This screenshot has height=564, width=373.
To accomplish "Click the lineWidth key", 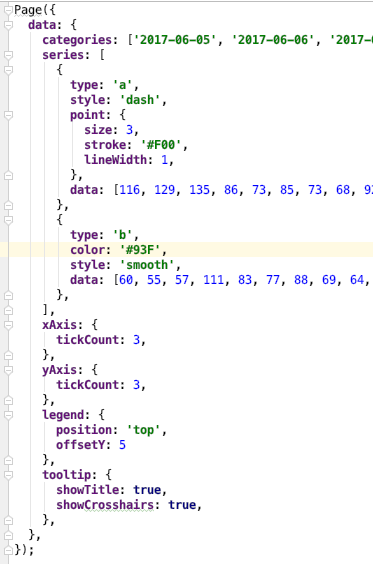I will point(115,160).
